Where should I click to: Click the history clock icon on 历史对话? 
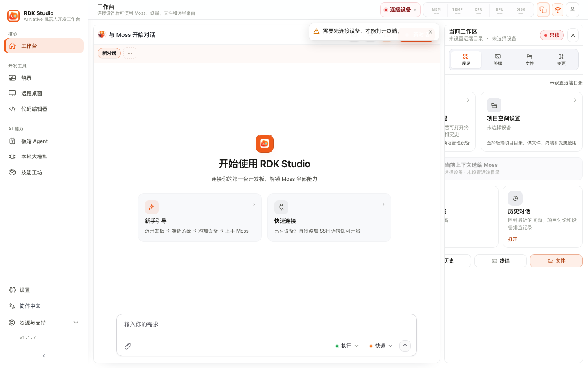(x=515, y=198)
